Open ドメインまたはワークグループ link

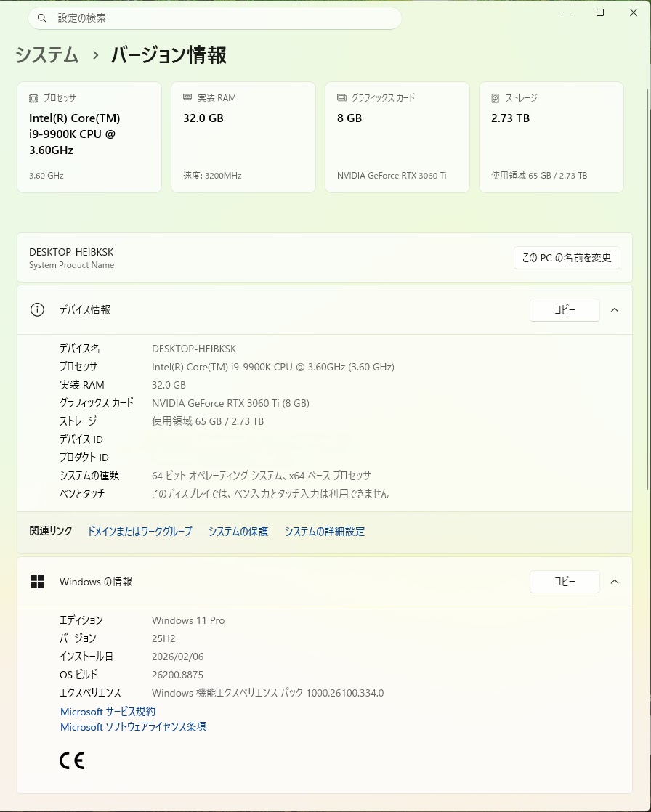point(139,532)
